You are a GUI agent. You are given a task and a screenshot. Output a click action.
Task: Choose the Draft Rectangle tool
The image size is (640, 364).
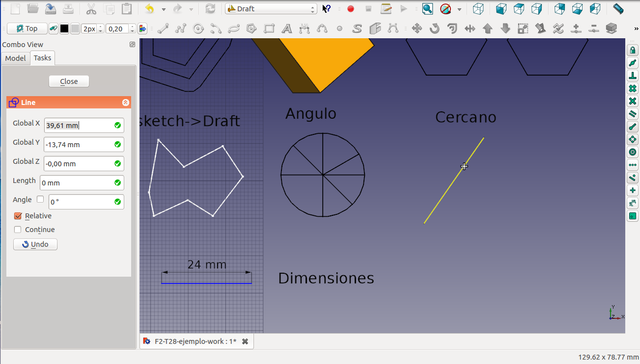point(269,28)
